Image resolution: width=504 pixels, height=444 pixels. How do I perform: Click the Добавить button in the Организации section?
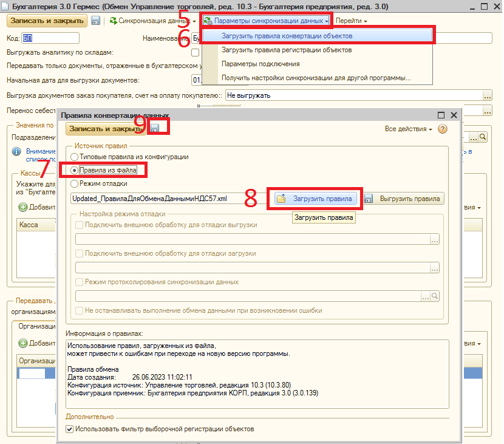36,343
